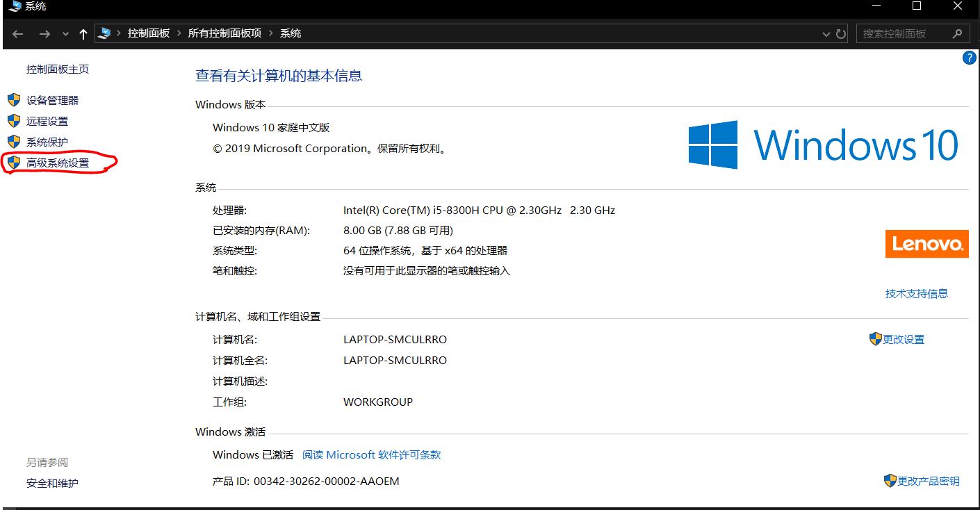Open 设备管理器 from sidebar
The height and width of the screenshot is (510, 980).
53,100
